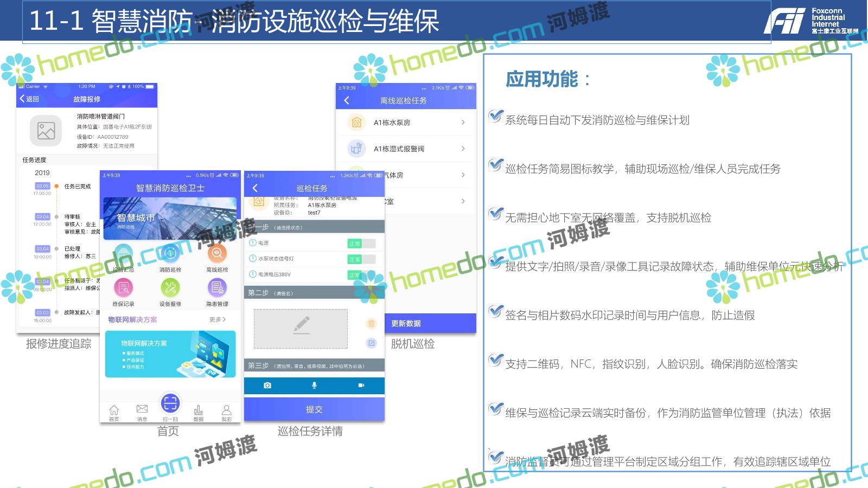Open 消防巡检 from the home grid
The height and width of the screenshot is (488, 868).
(x=170, y=254)
